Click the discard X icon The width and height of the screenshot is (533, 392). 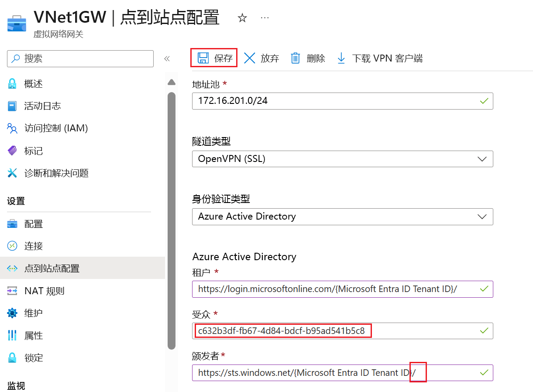click(250, 58)
